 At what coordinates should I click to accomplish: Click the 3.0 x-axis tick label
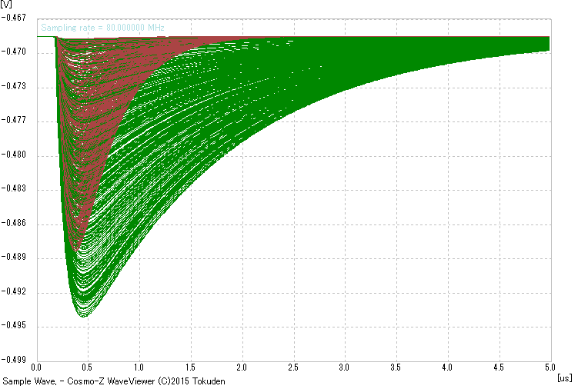pyautogui.click(x=345, y=369)
